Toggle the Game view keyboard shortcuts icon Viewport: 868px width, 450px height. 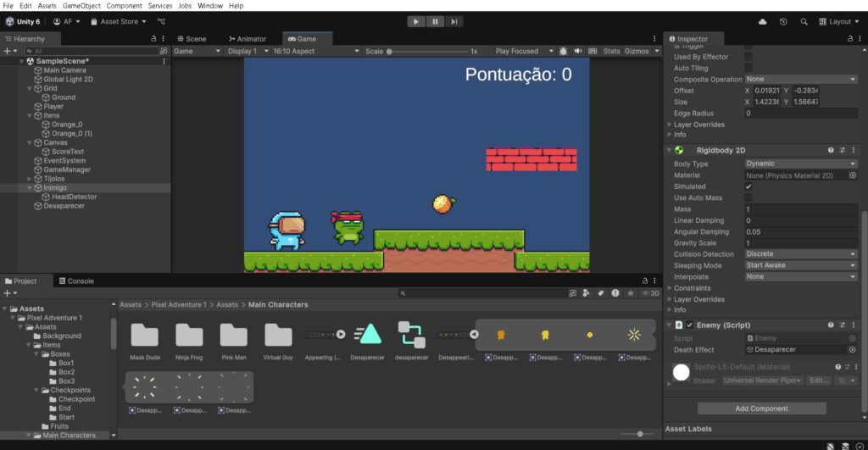(x=593, y=51)
